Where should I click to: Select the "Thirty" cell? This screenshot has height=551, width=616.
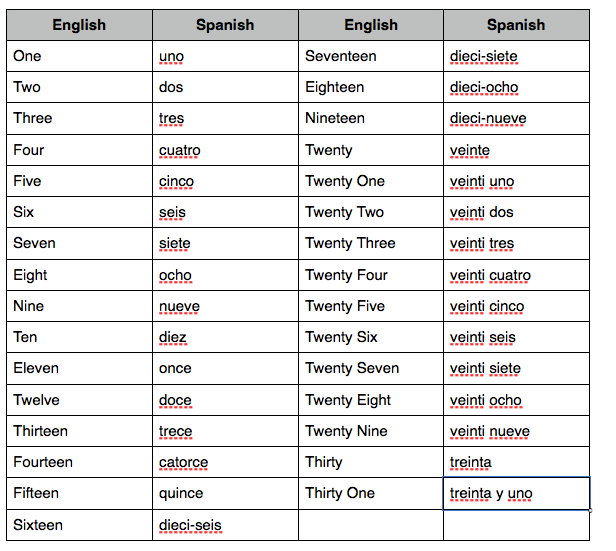pyautogui.click(x=324, y=462)
